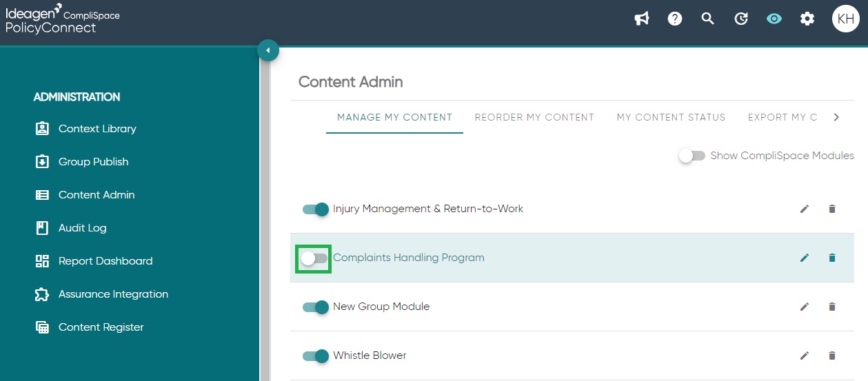Viewport: 868px width, 381px height.
Task: Delete New Group Module trash icon
Action: click(832, 307)
